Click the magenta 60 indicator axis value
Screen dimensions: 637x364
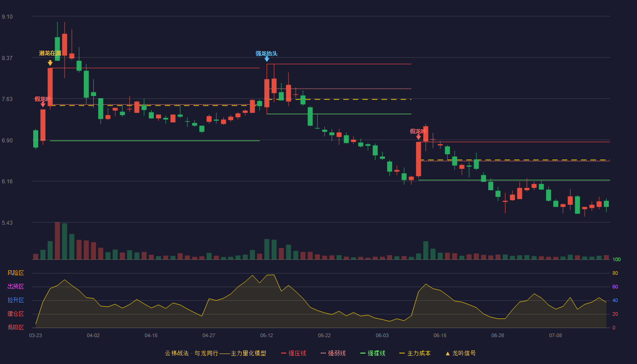615,287
